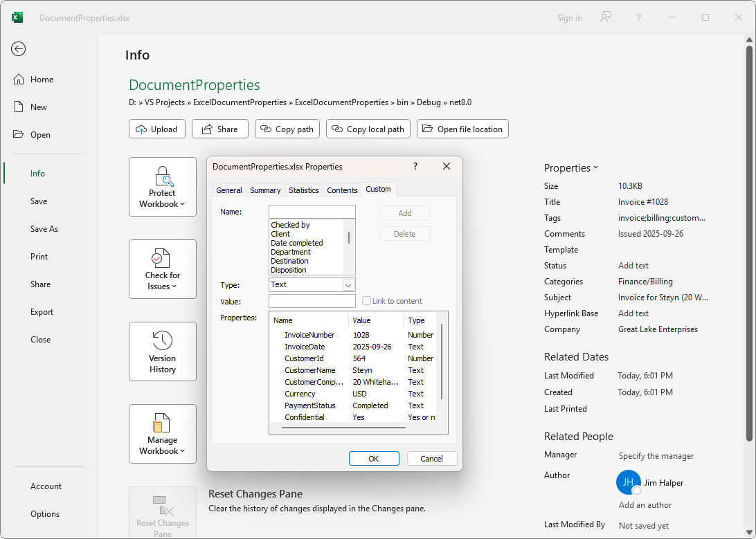Click the Manage Workbook icon

[x=163, y=423]
